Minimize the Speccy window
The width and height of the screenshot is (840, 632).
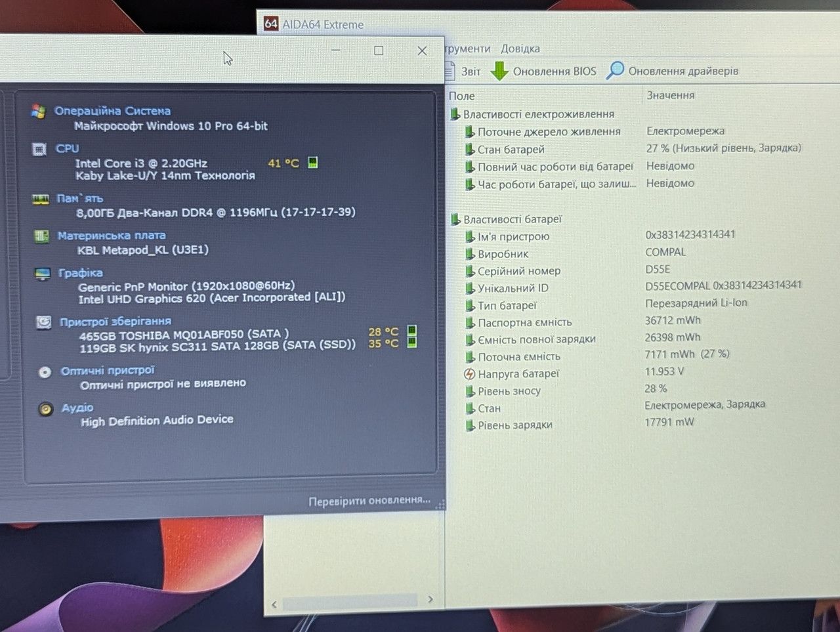pos(335,50)
